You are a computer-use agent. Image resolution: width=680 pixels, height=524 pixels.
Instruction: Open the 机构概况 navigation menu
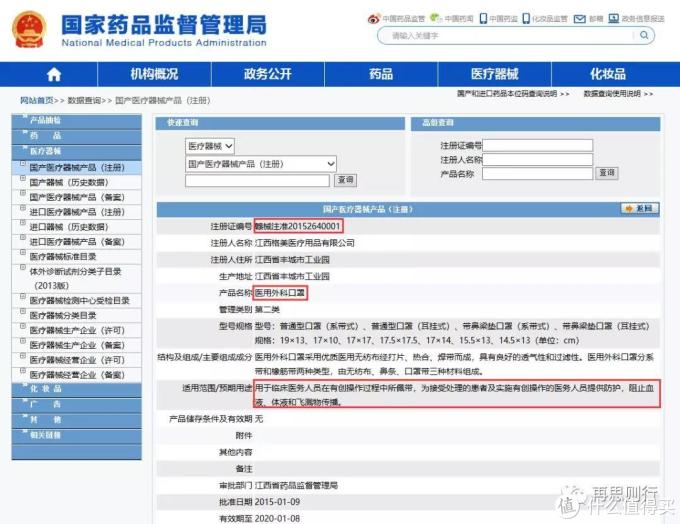[x=154, y=74]
